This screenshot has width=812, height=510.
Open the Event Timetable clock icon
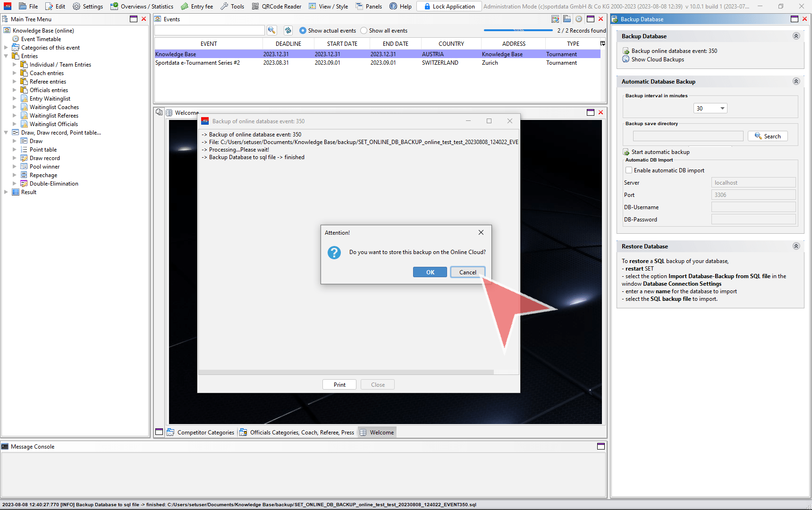click(x=16, y=39)
